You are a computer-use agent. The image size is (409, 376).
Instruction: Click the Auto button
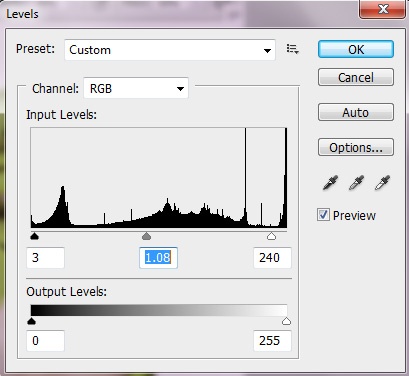[356, 112]
